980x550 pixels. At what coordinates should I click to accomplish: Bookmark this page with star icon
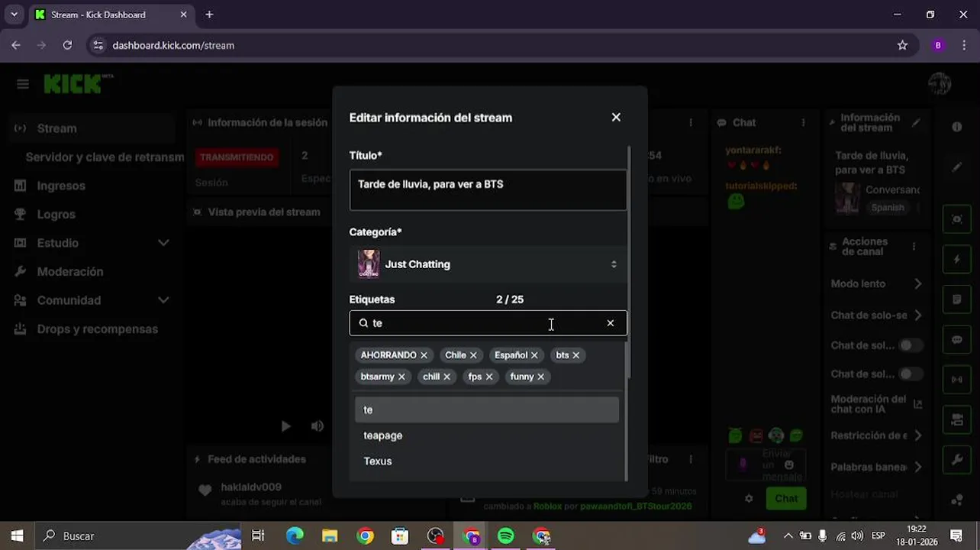click(x=902, y=45)
